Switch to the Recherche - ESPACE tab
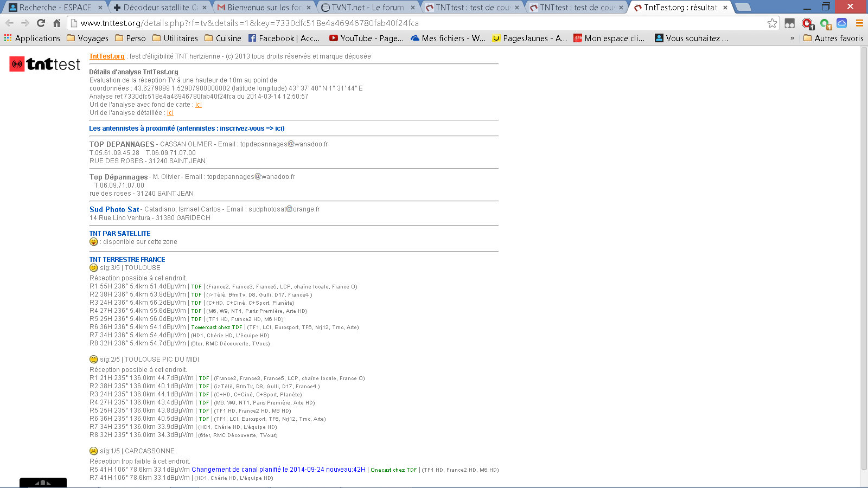This screenshot has height=488, width=868. point(55,8)
